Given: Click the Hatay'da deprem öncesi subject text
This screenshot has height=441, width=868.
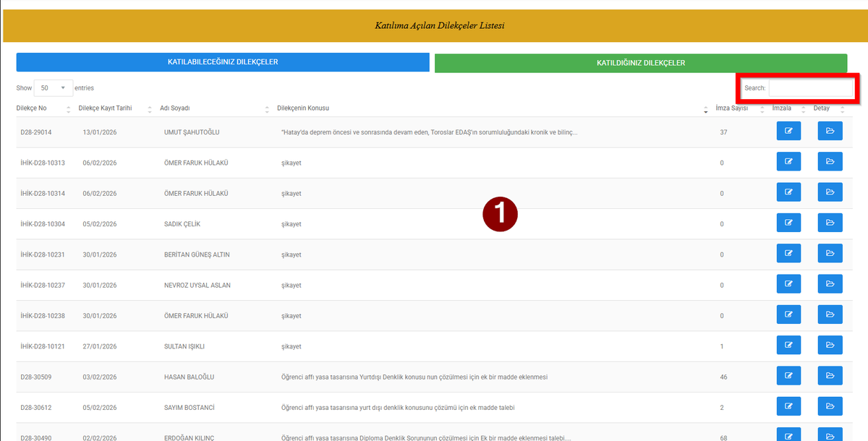Looking at the screenshot, I should point(429,132).
